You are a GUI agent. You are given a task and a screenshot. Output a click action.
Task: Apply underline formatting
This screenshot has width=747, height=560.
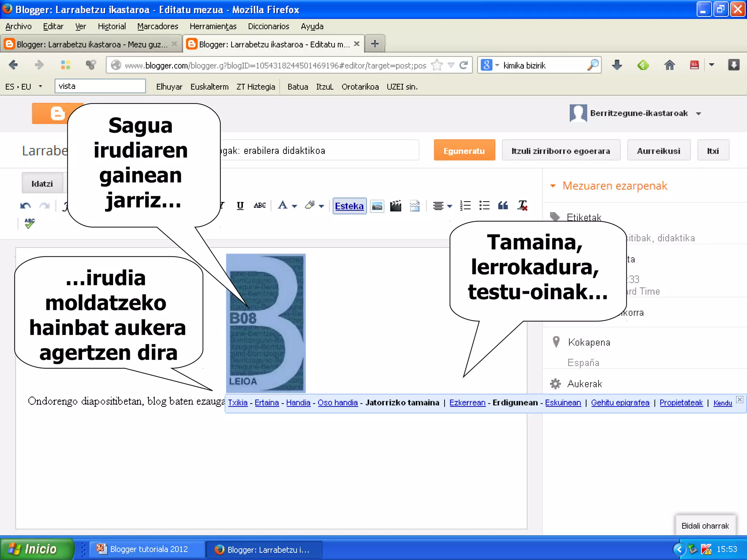coord(240,206)
